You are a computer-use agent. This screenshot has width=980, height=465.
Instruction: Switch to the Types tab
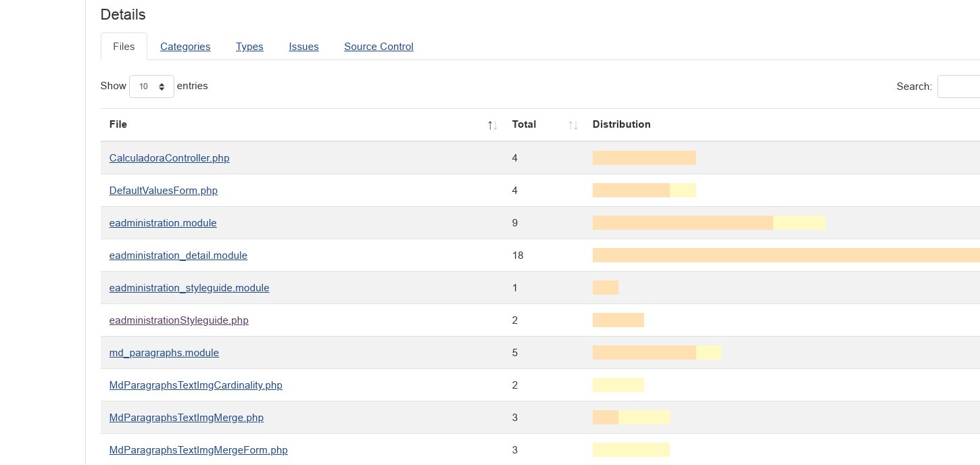tap(249, 47)
